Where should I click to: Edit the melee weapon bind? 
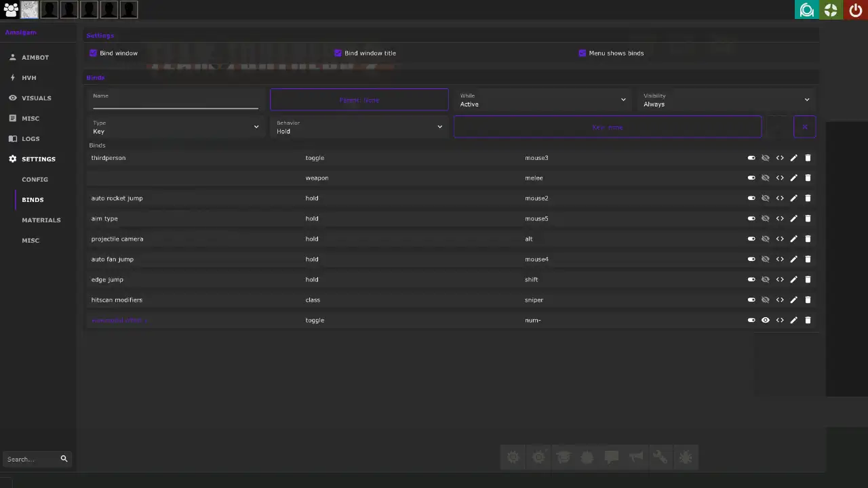tap(793, 178)
